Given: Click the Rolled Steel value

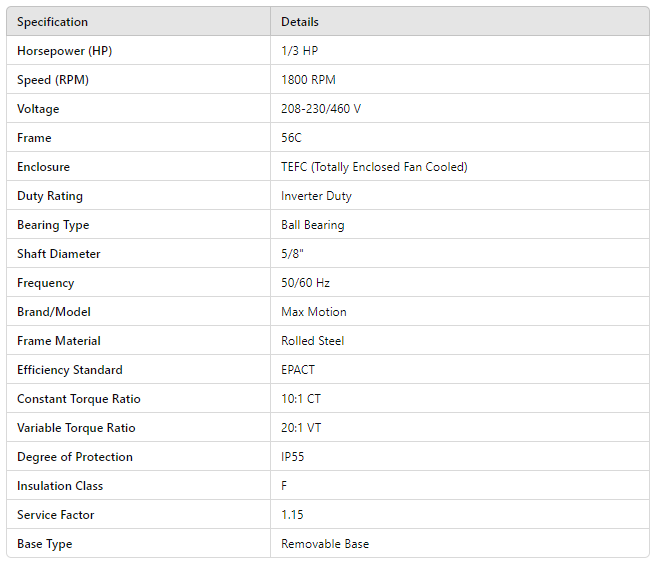Looking at the screenshot, I should click(312, 341).
